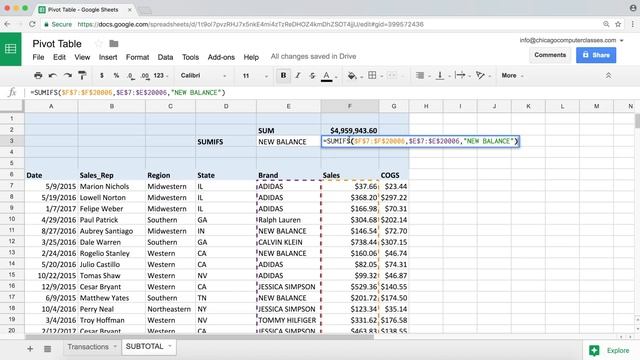Open horizontal align options
The height and width of the screenshot is (360, 640).
(x=420, y=76)
